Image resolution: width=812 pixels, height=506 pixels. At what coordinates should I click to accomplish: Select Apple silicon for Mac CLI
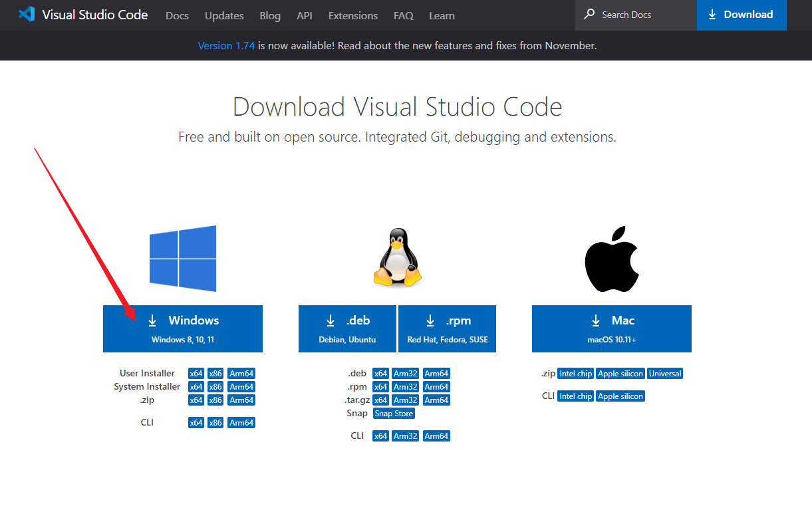pos(620,396)
